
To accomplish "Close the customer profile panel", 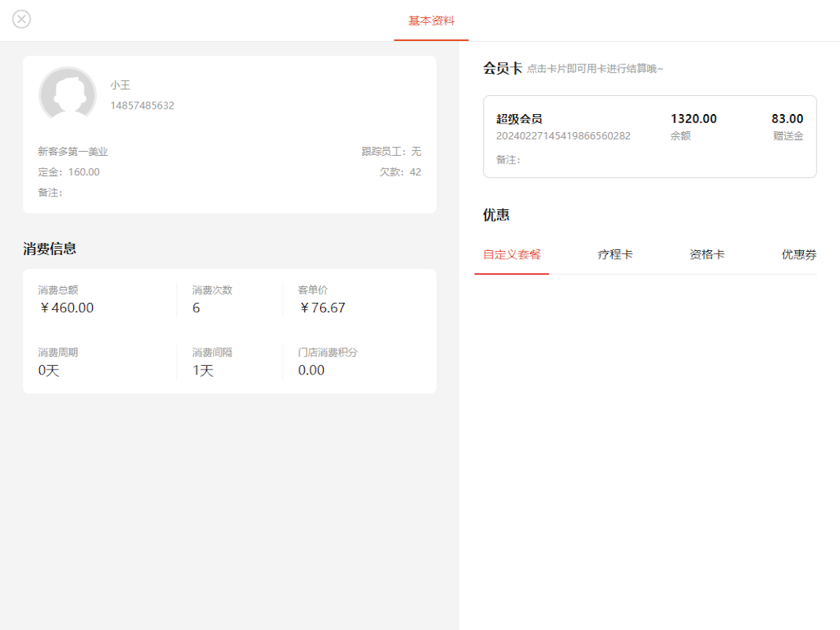I will [21, 19].
